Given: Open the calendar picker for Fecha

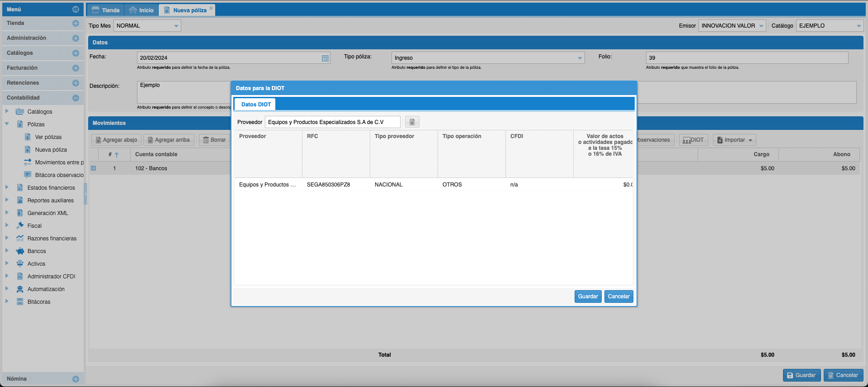Looking at the screenshot, I should (x=325, y=58).
